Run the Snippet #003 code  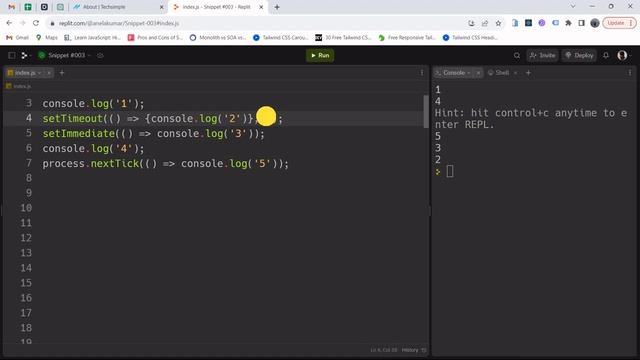320,56
